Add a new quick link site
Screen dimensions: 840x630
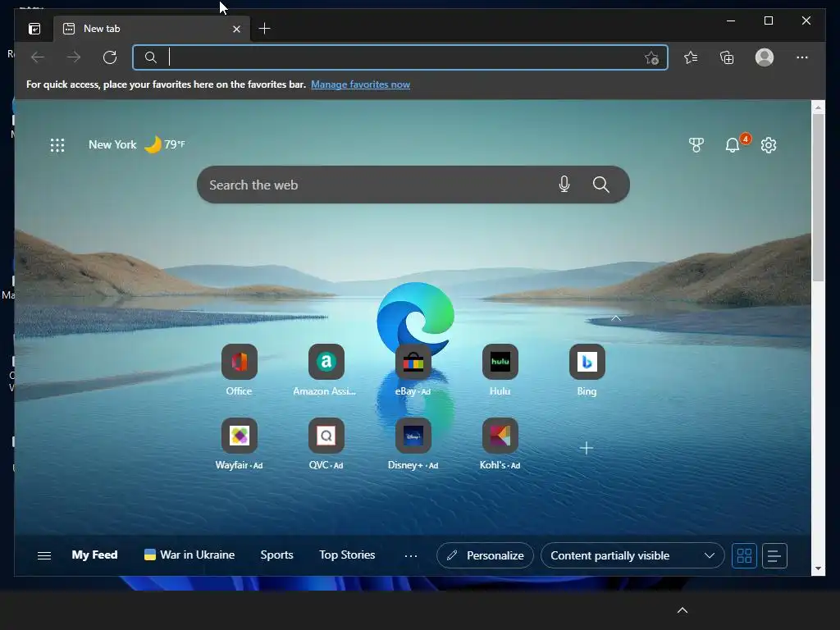587,448
